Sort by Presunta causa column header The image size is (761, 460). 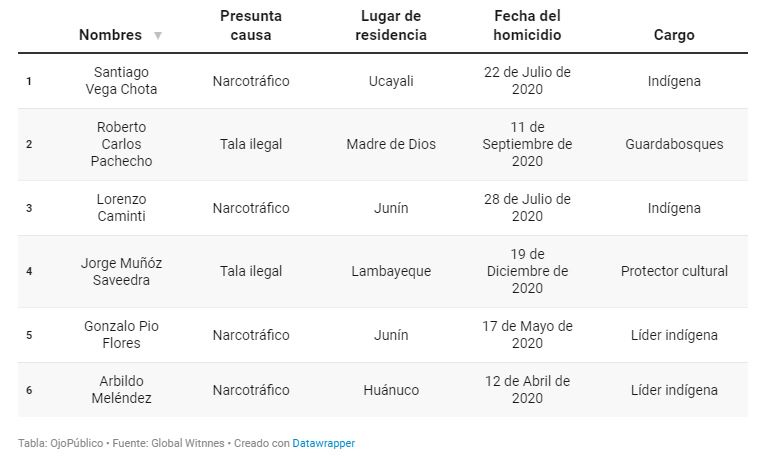pyautogui.click(x=251, y=25)
